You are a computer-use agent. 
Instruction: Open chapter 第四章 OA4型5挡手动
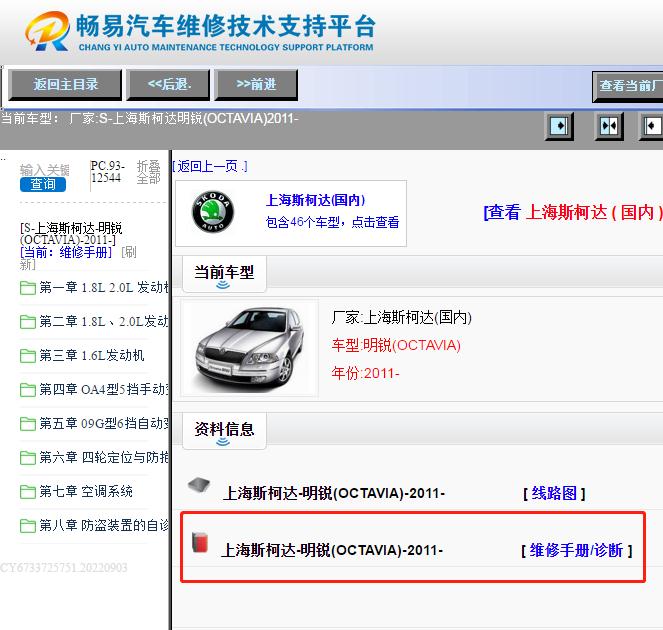(x=104, y=389)
